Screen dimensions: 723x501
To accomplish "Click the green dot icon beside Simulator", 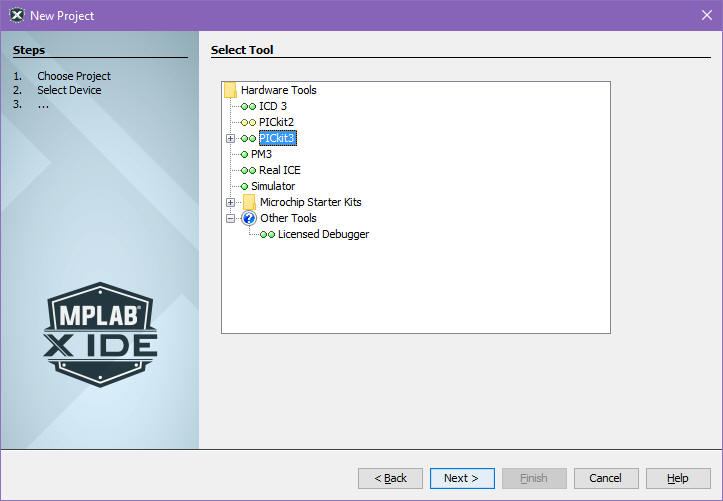I will [x=244, y=186].
